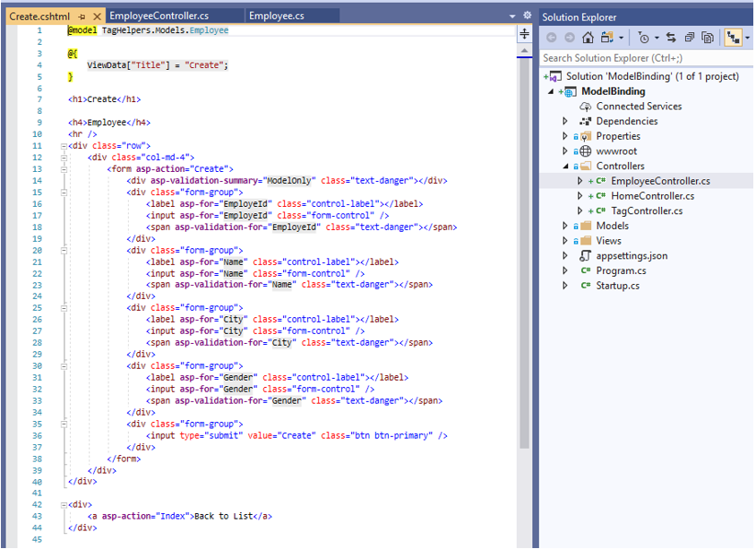Click the Home icon in Solution Explorer
Image resolution: width=756 pixels, height=549 pixels.
point(588,38)
